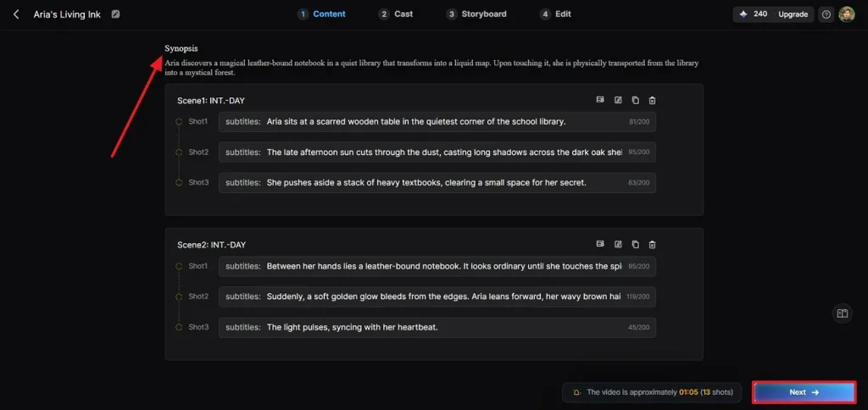
Task: Click the Scene1 add shot list icon
Action: pyautogui.click(x=600, y=100)
